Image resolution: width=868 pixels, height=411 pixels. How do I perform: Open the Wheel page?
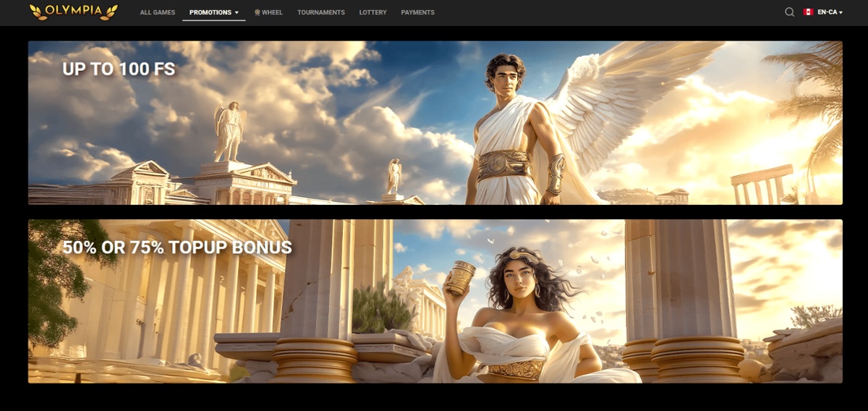pyautogui.click(x=268, y=12)
